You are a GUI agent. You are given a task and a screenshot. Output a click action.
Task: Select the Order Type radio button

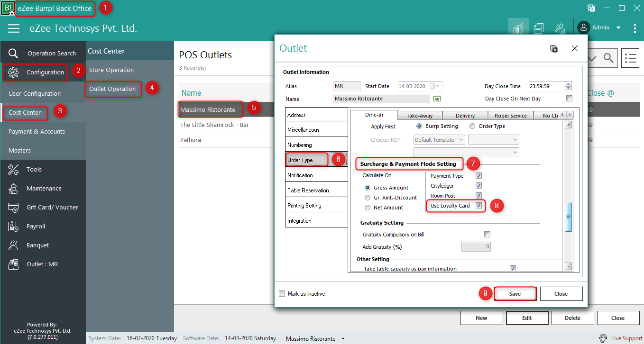pos(472,126)
